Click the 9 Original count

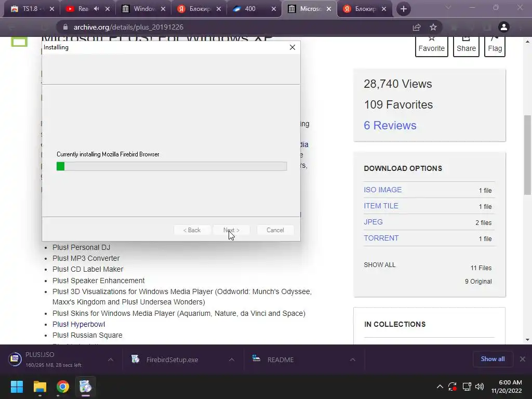coord(478,281)
